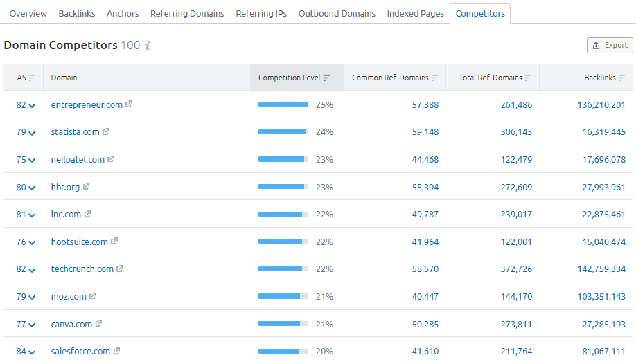636x364 pixels.
Task: Expand AS chevron for inc.com
Action: [x=32, y=215]
